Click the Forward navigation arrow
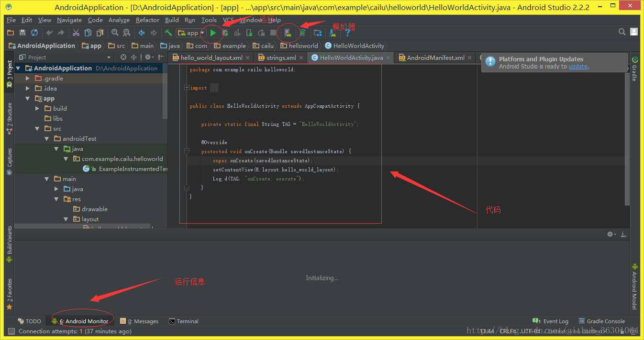644x340 pixels. (154, 33)
